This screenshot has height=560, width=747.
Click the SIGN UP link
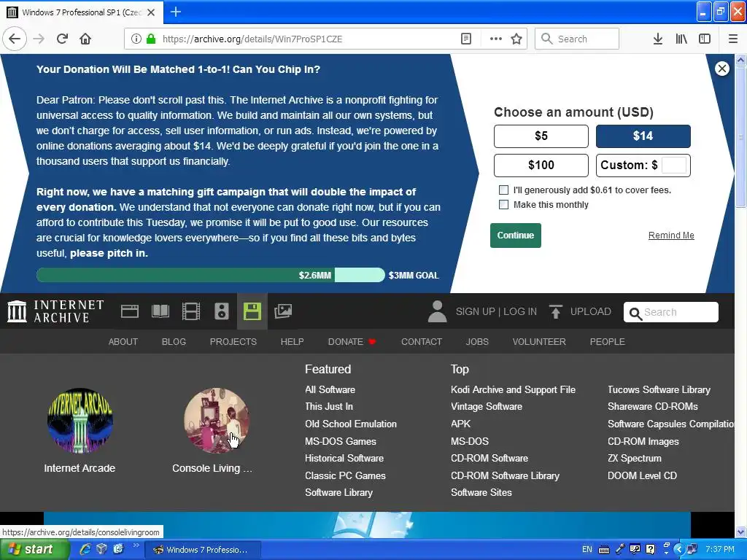pyautogui.click(x=475, y=311)
